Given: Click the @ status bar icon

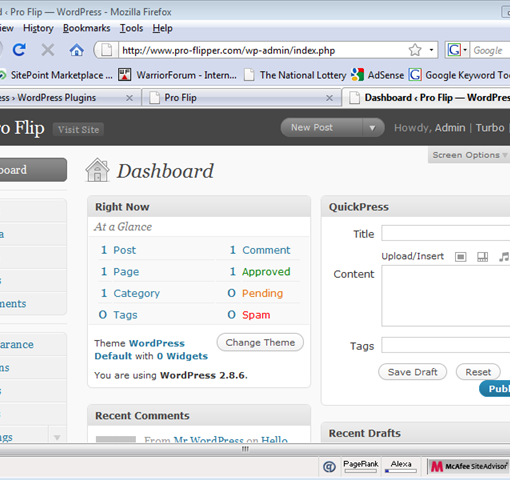Looking at the screenshot, I should click(329, 467).
